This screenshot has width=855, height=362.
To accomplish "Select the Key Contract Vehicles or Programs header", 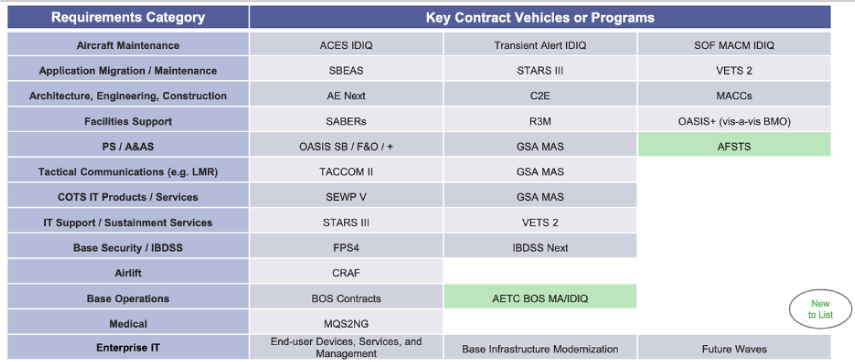I will click(540, 17).
